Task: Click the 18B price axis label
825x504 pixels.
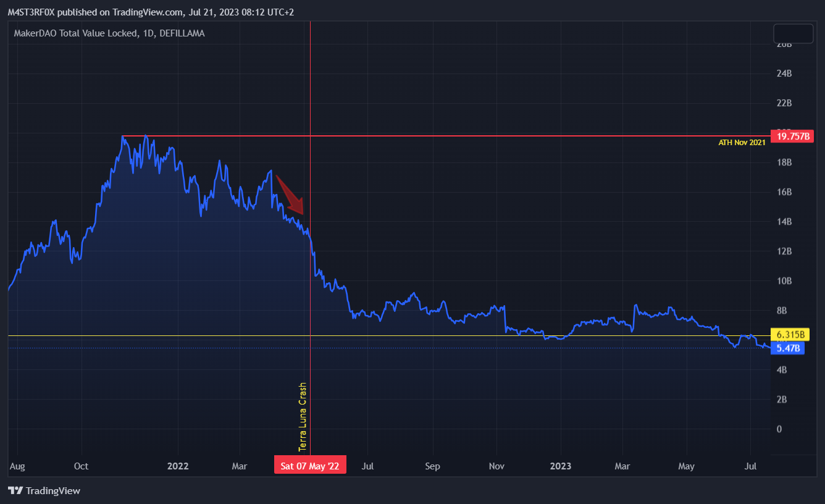Action: coord(784,162)
